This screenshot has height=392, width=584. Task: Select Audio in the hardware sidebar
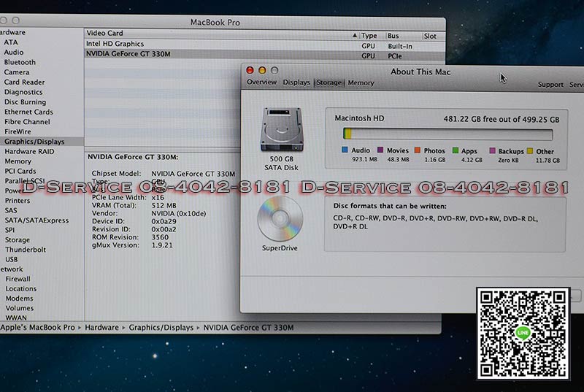14,52
